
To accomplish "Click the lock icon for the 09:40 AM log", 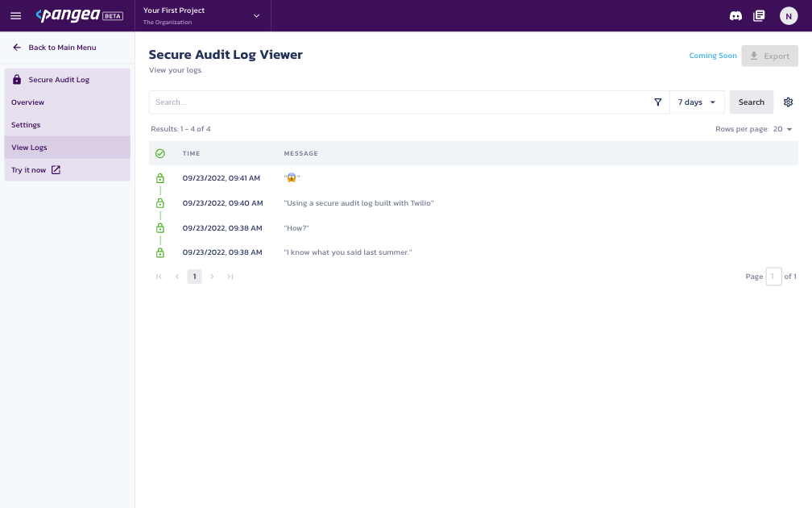I will pos(160,203).
